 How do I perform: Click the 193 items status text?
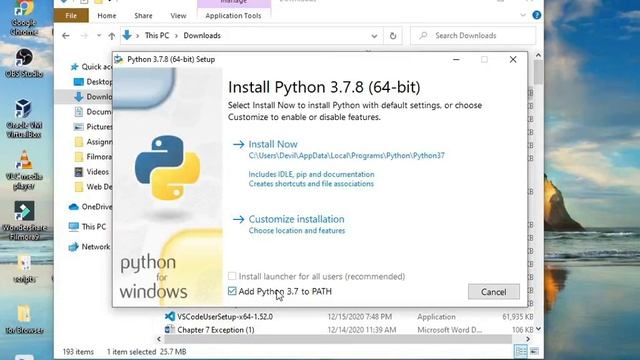coord(78,351)
